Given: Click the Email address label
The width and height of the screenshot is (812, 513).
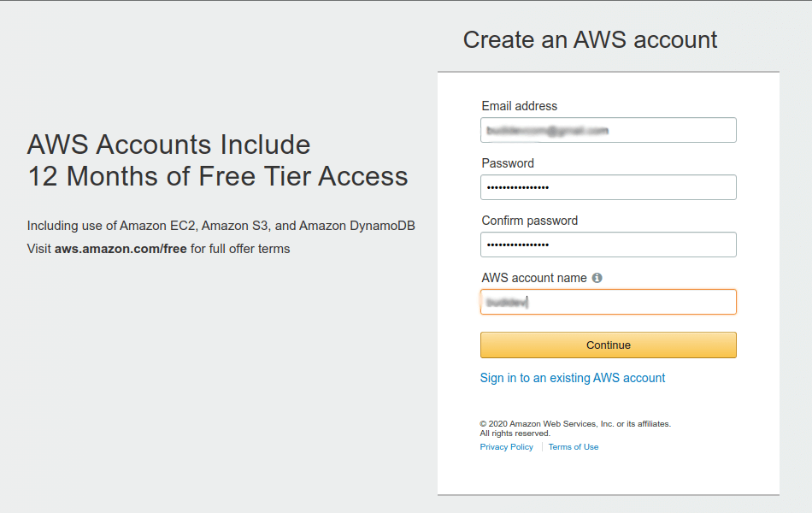Looking at the screenshot, I should coord(519,106).
